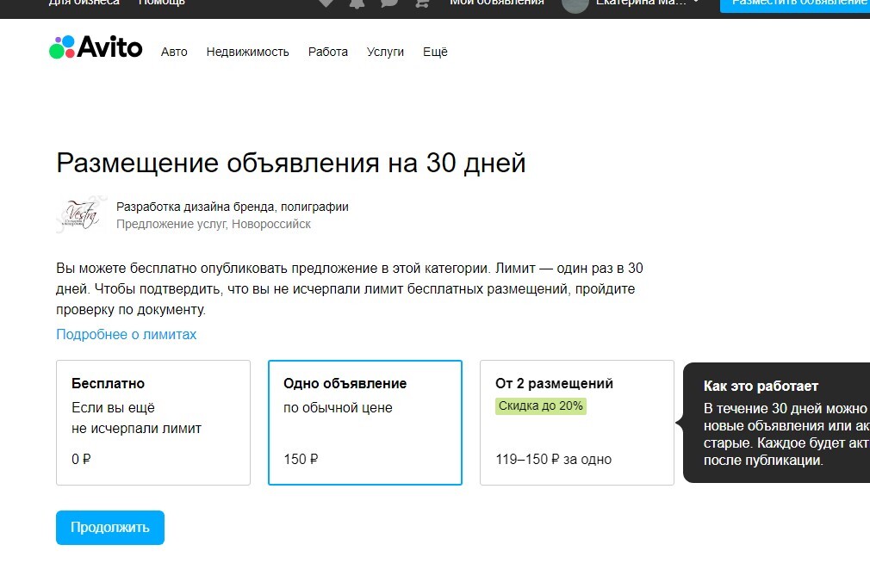Go to the Работа section
This screenshot has width=870, height=588.
click(328, 53)
